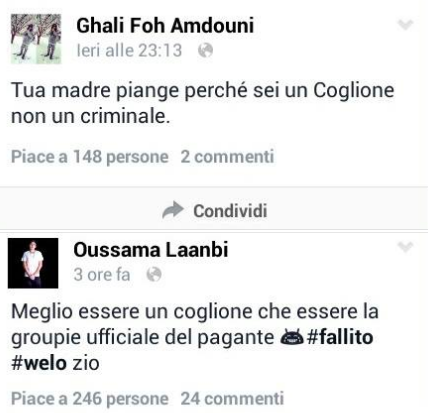View Piace a 148 persone likes list
Viewport: 428px width, 413px height.
tap(90, 157)
